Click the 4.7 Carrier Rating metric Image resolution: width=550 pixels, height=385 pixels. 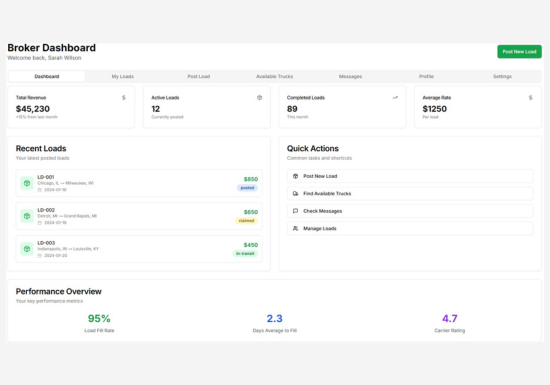click(x=449, y=318)
